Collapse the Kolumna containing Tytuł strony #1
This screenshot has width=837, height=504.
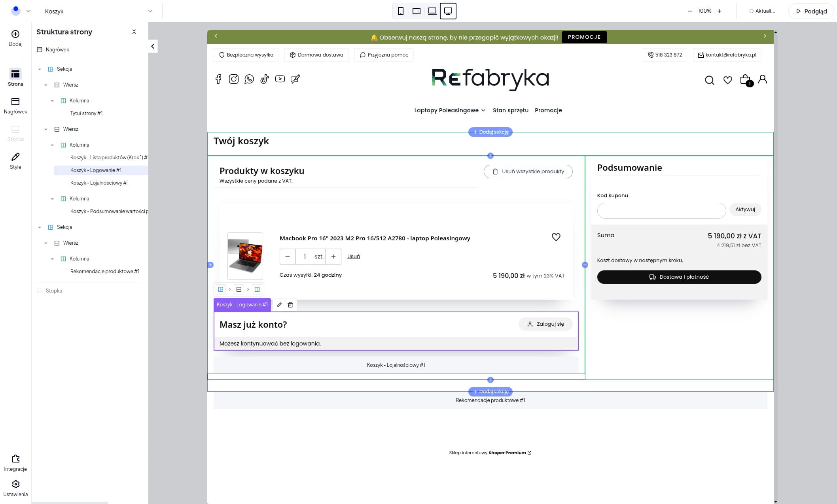pyautogui.click(x=52, y=101)
